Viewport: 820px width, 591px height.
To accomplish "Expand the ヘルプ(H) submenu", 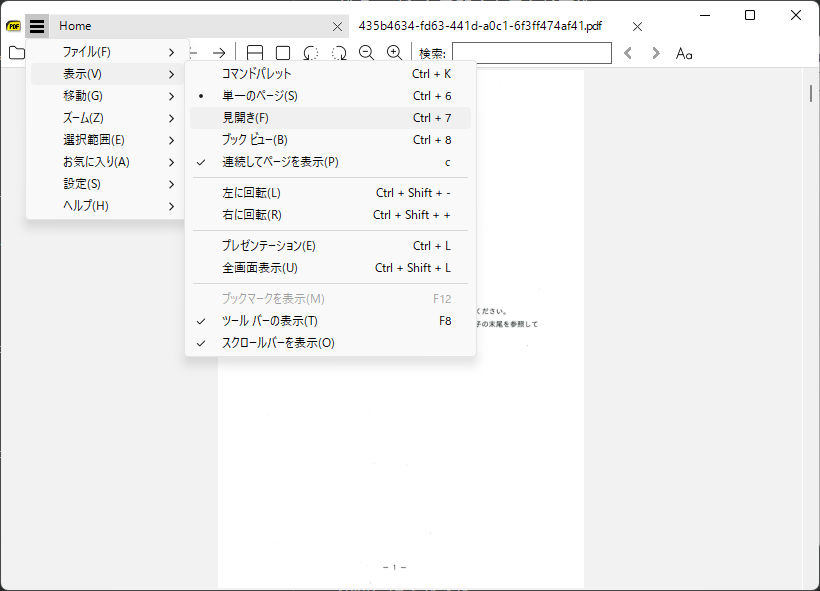I will tap(107, 206).
